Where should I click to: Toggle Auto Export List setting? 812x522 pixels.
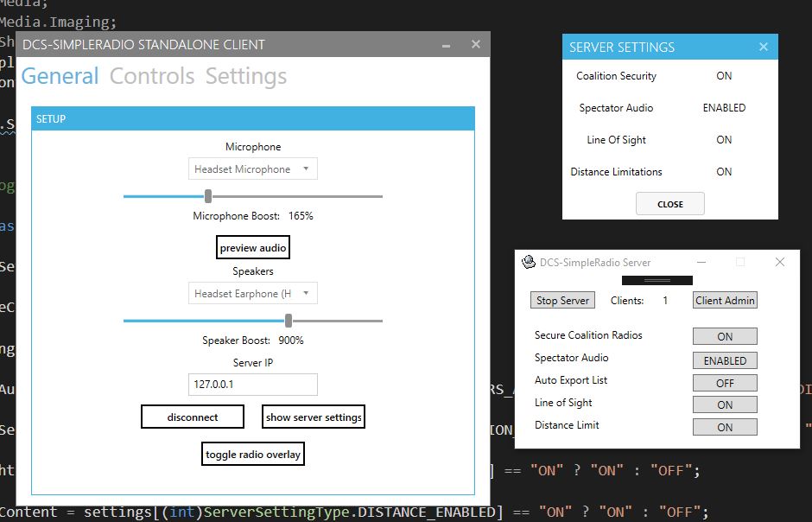(x=725, y=383)
